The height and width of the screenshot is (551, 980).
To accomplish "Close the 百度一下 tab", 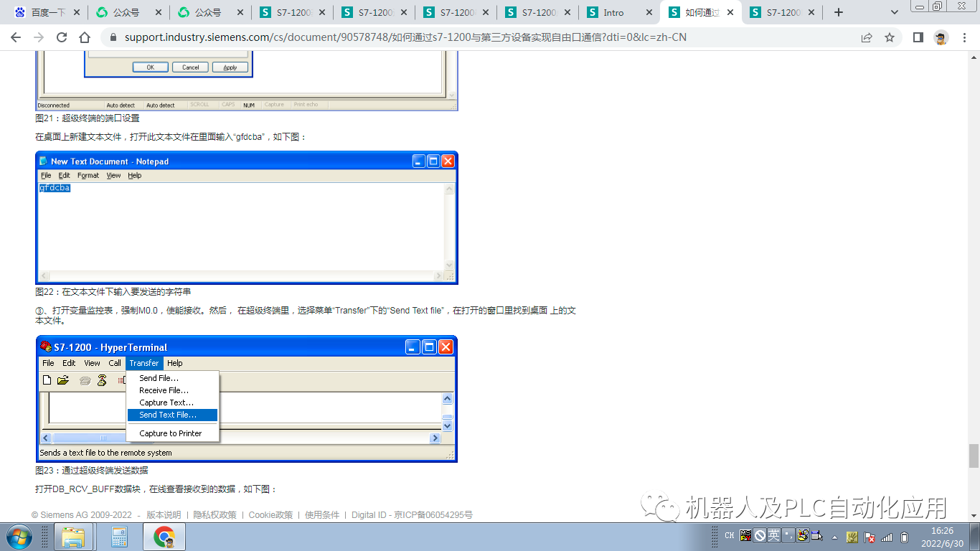I will point(76,12).
